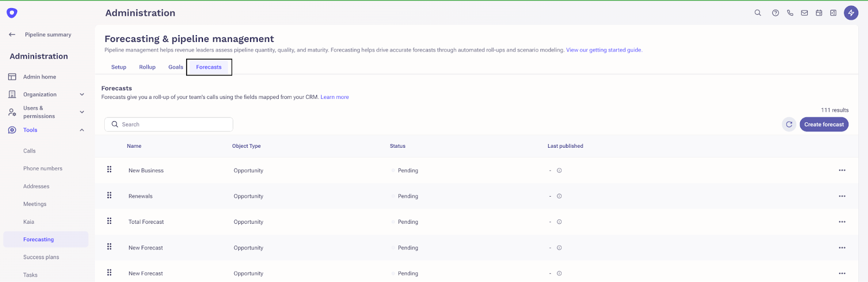Open Success plans in sidebar
This screenshot has height=282, width=868.
[x=41, y=257]
